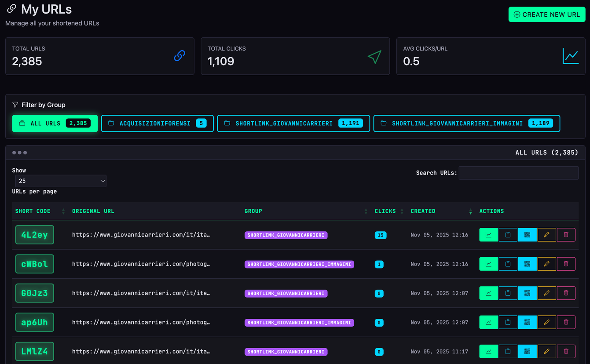Click the link icon beside Total URLs

[x=180, y=56]
